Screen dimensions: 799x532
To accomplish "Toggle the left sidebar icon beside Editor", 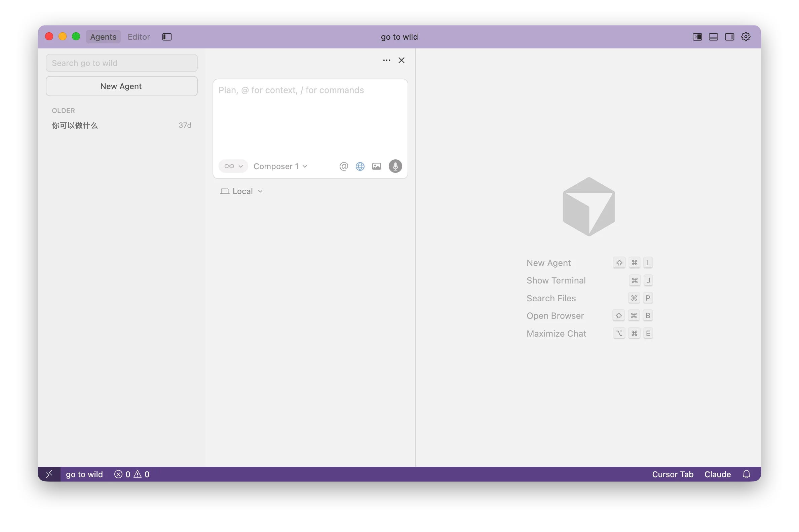I will [167, 37].
